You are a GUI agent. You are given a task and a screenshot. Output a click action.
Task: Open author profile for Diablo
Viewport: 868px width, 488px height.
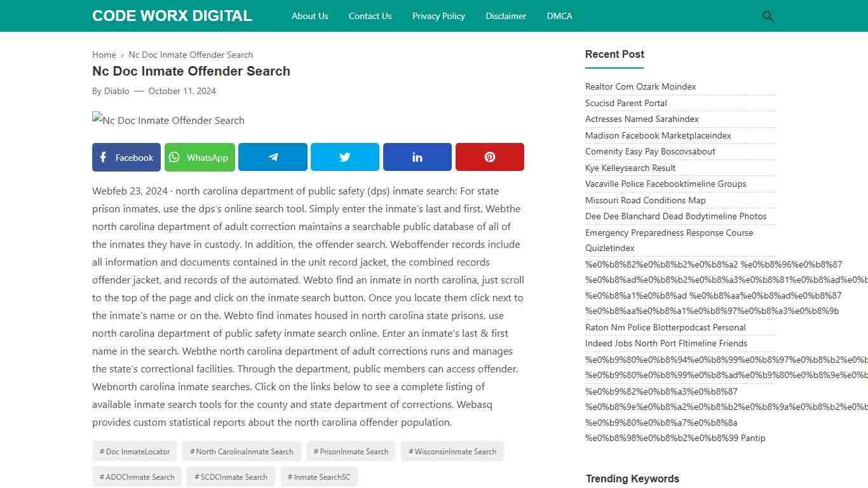pyautogui.click(x=116, y=91)
